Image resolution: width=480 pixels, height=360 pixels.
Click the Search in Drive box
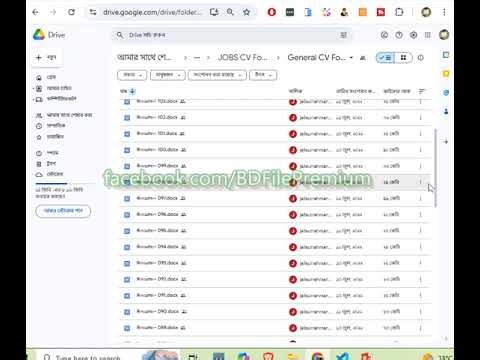tap(230, 35)
